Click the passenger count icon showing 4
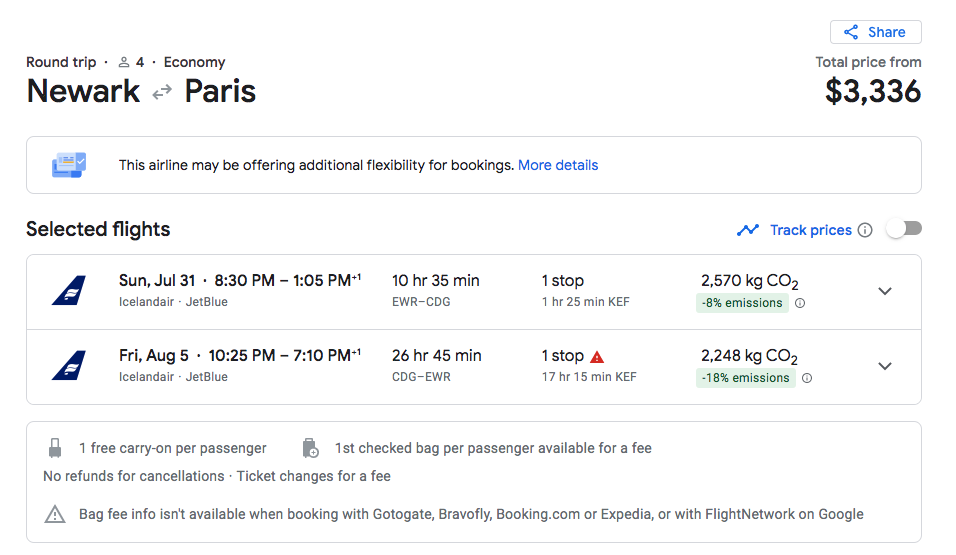Viewport: 956px width, 555px height. (x=124, y=62)
